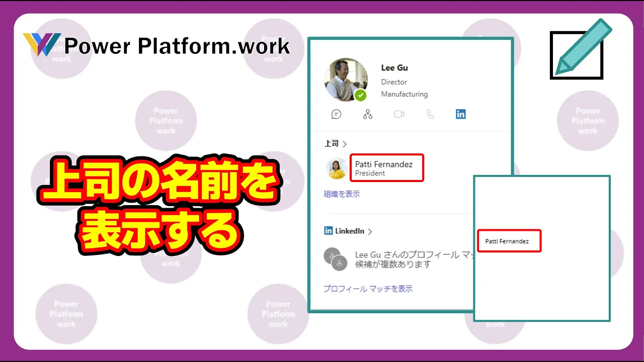Click the Lee Gu さんのプロフィール マッチ text

point(415,255)
